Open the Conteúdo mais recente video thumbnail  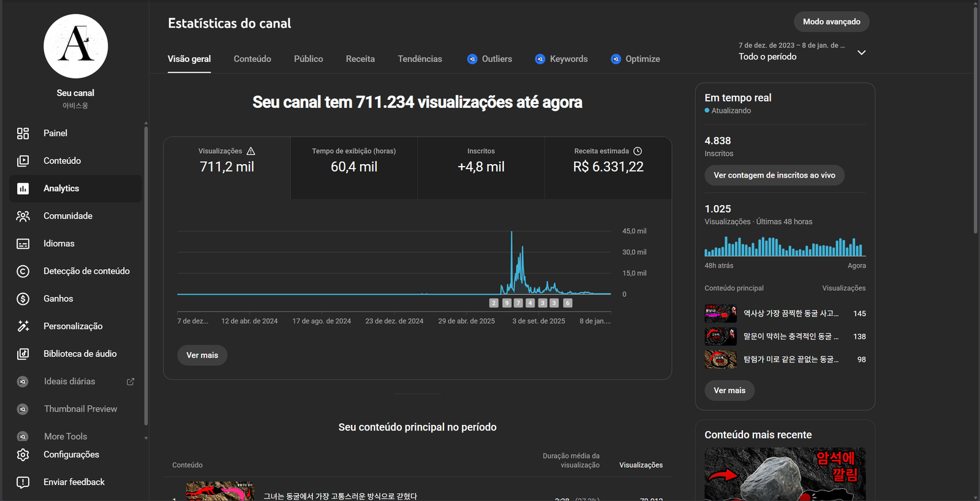[785, 474]
